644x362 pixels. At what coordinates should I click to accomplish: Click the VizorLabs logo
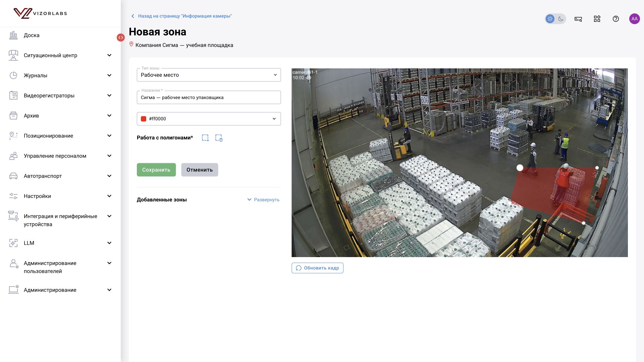click(x=40, y=13)
